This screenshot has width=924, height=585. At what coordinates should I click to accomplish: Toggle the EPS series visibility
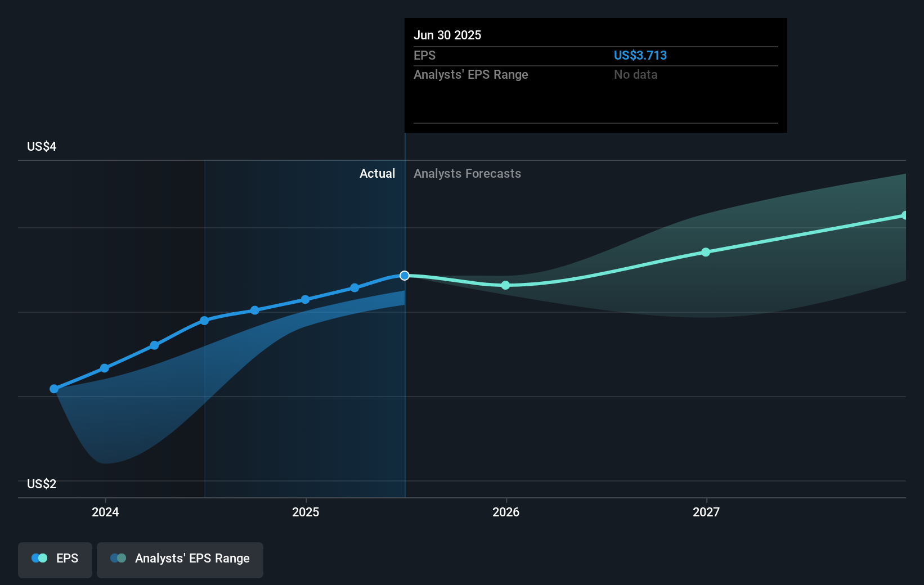pyautogui.click(x=55, y=558)
